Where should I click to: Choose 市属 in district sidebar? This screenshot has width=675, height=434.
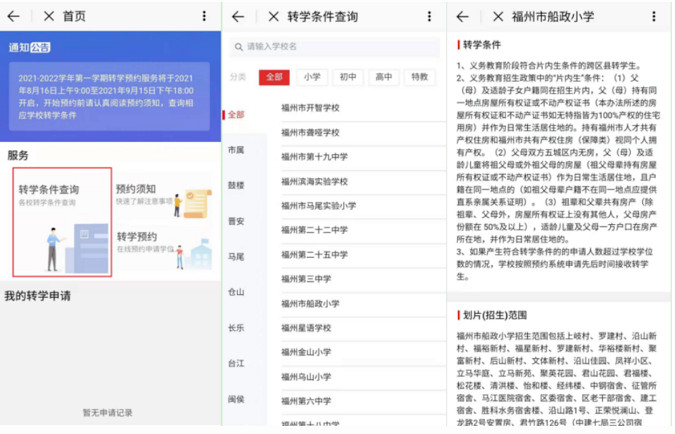point(236,150)
